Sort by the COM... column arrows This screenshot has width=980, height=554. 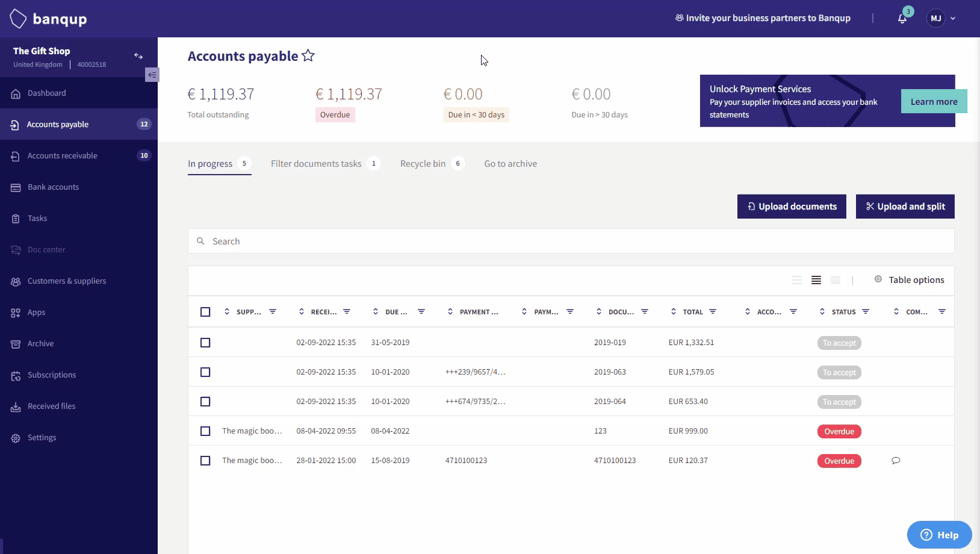point(896,311)
